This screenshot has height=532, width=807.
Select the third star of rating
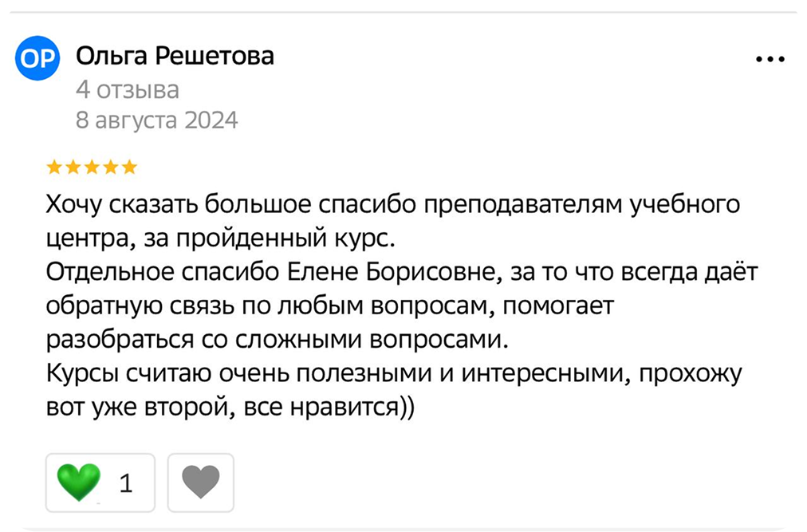[93, 167]
